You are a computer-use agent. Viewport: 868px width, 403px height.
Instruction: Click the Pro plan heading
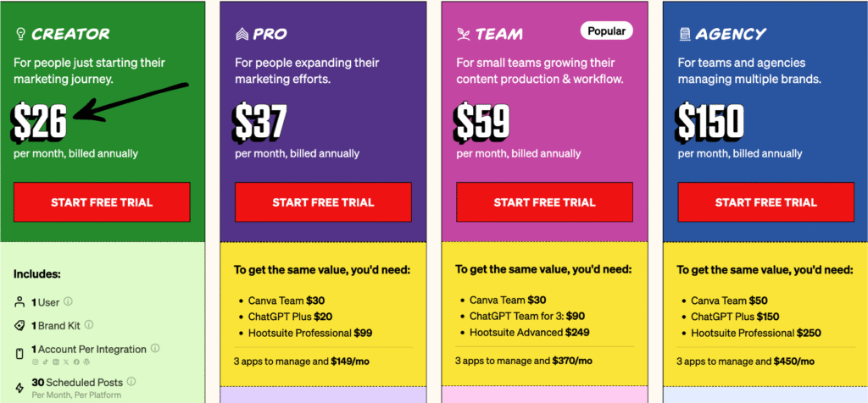[x=270, y=35]
